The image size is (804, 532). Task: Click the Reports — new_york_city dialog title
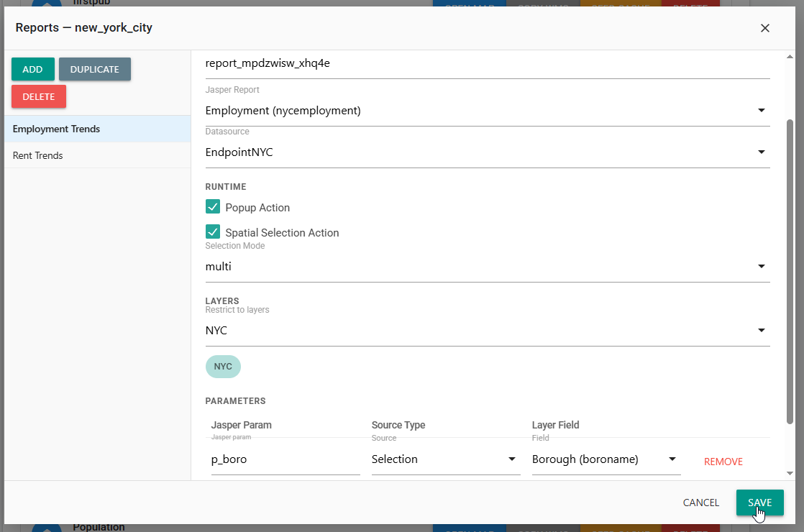(x=83, y=27)
